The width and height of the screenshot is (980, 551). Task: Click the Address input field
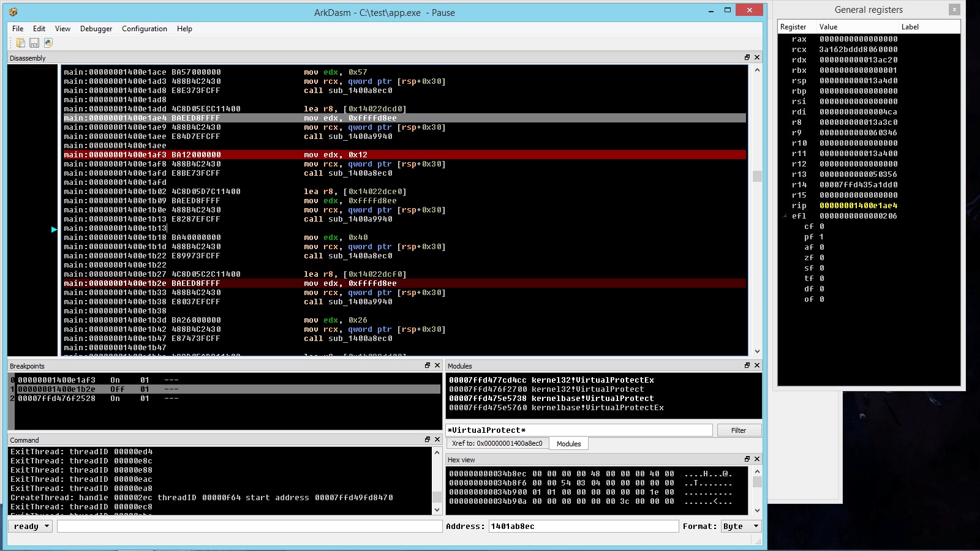(583, 526)
